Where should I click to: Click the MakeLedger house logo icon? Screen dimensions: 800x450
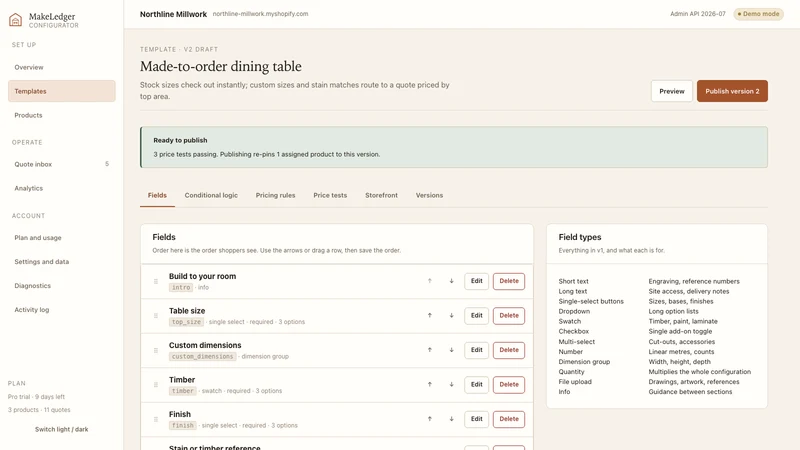click(x=15, y=20)
